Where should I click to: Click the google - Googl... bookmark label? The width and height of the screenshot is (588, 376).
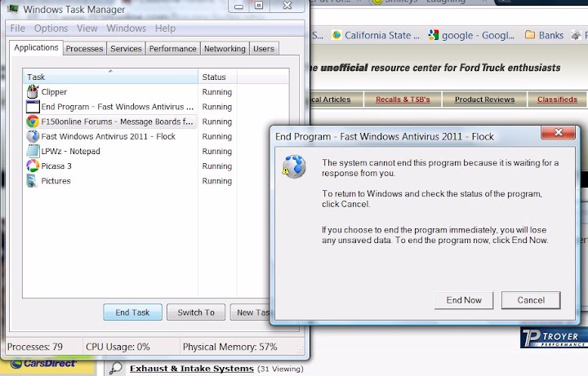pos(478,35)
